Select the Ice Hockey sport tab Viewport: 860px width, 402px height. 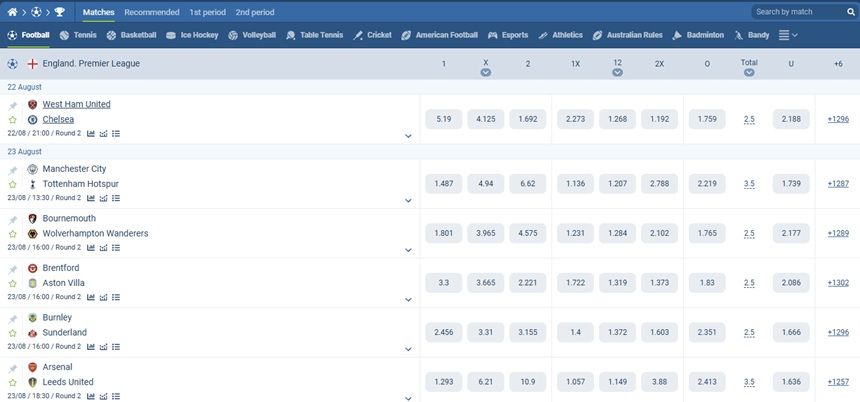(192, 35)
